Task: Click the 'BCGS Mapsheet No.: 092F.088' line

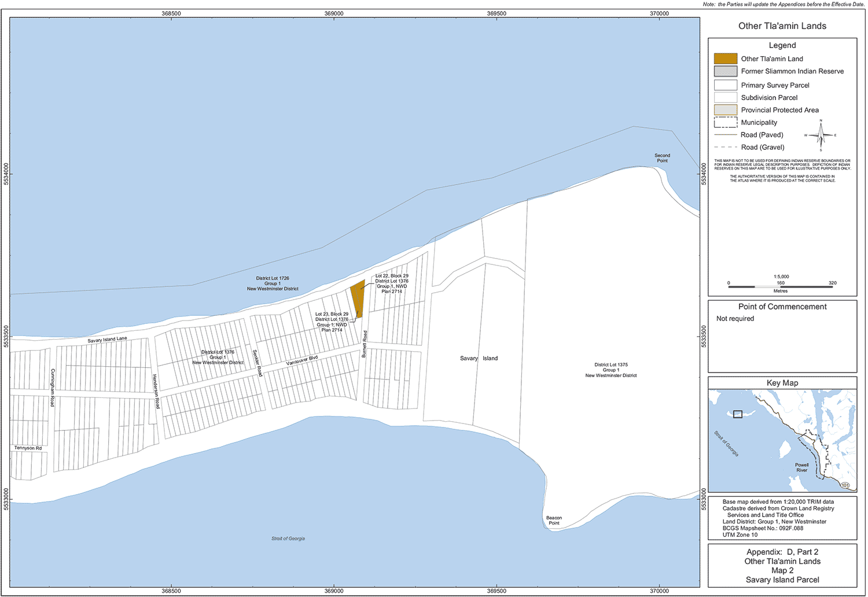Action: [x=763, y=528]
